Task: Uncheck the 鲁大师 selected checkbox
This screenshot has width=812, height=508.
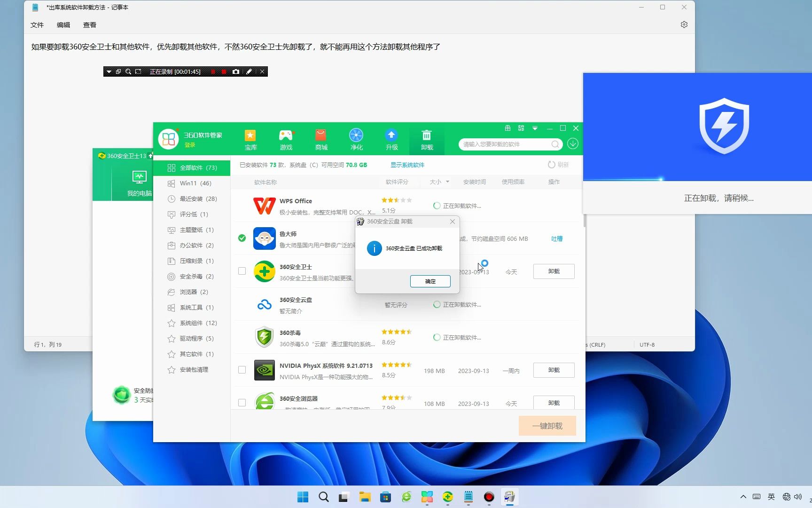Action: (242, 238)
